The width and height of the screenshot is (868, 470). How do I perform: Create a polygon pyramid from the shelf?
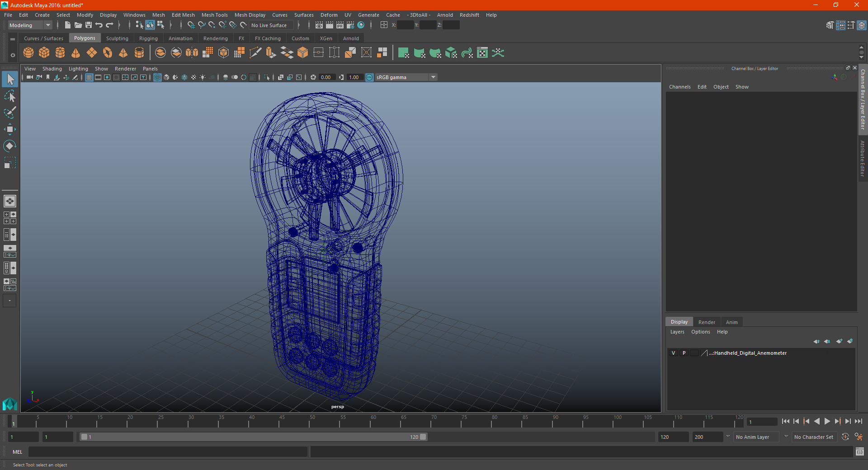(123, 53)
